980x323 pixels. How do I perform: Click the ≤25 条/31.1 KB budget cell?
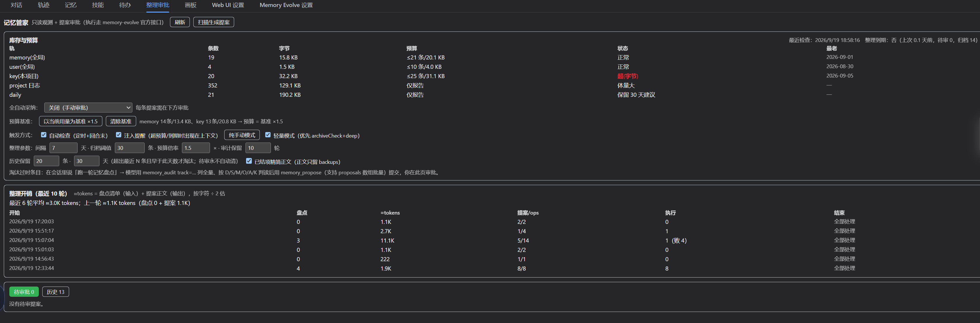pyautogui.click(x=425, y=76)
